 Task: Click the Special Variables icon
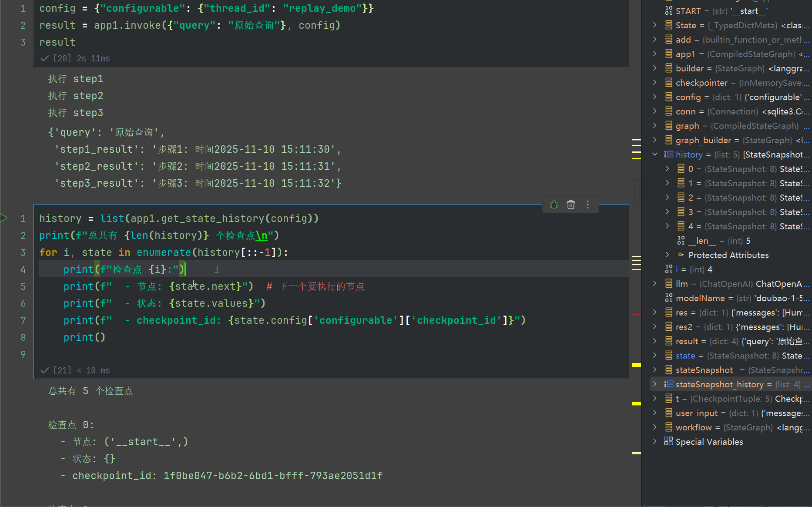click(669, 442)
